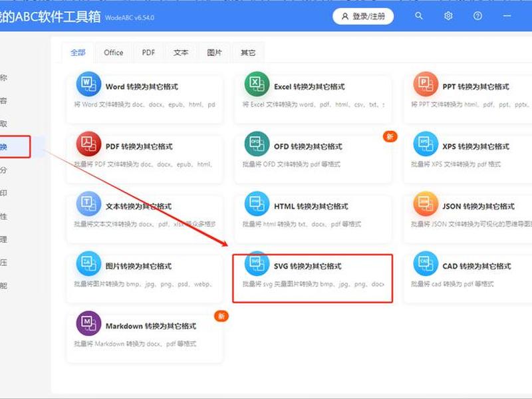Click the 图片转换 icon

(88, 263)
